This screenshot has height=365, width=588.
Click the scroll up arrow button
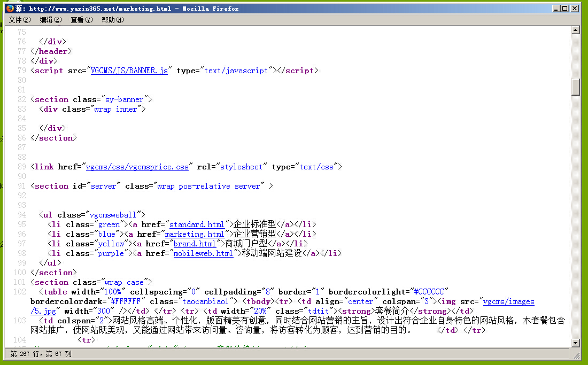pyautogui.click(x=576, y=30)
